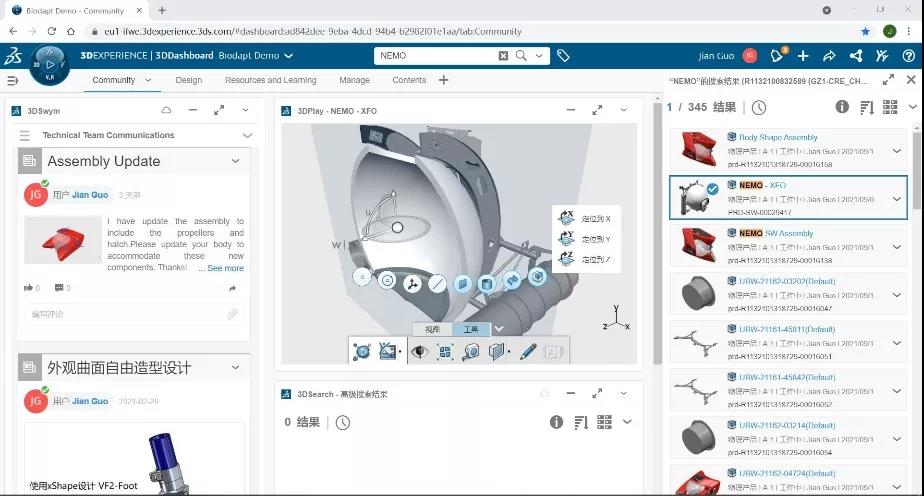Click 定位到 Y orientation option

click(585, 239)
